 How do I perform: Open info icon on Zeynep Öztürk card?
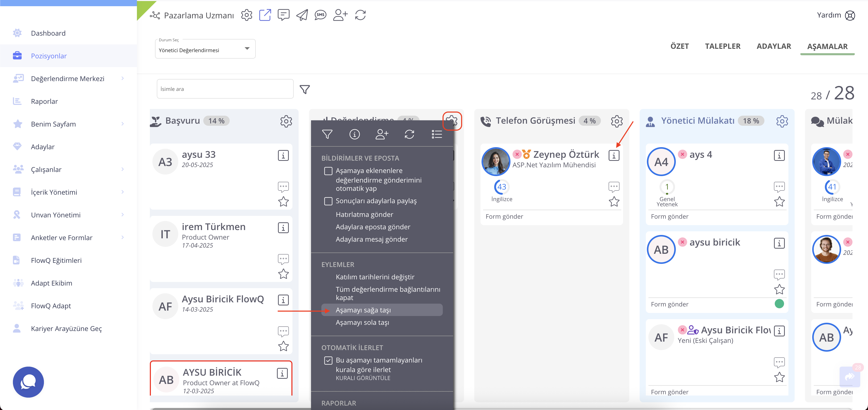[x=614, y=156]
